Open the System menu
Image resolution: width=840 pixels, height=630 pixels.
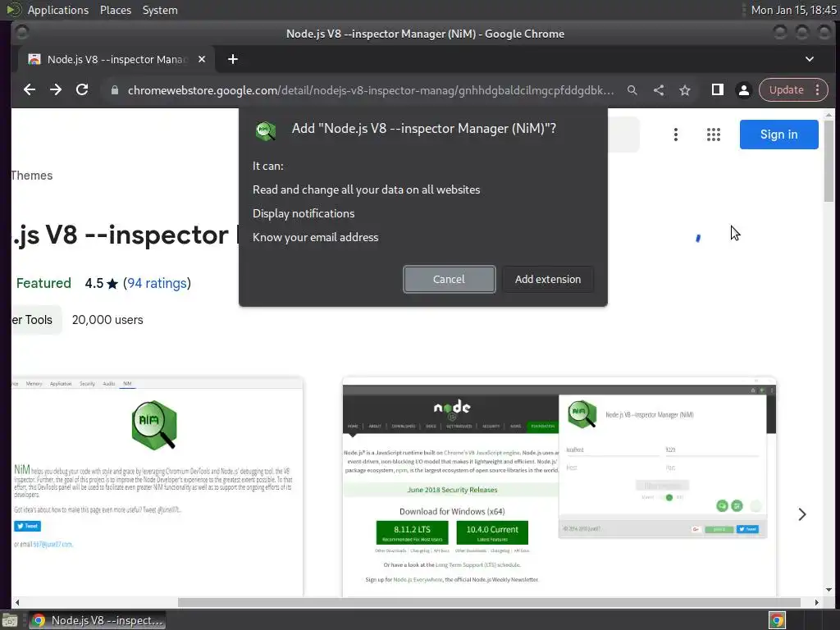(160, 10)
